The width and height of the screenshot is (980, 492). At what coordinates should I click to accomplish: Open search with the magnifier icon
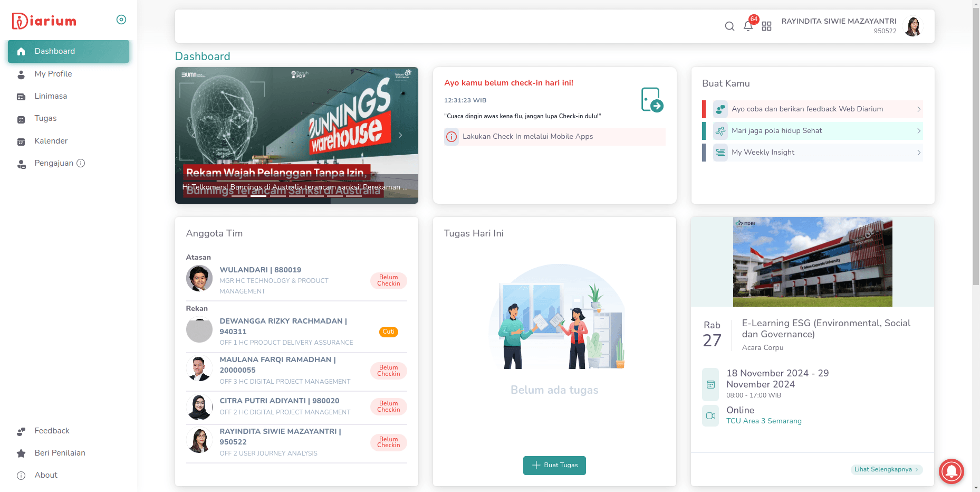point(729,26)
